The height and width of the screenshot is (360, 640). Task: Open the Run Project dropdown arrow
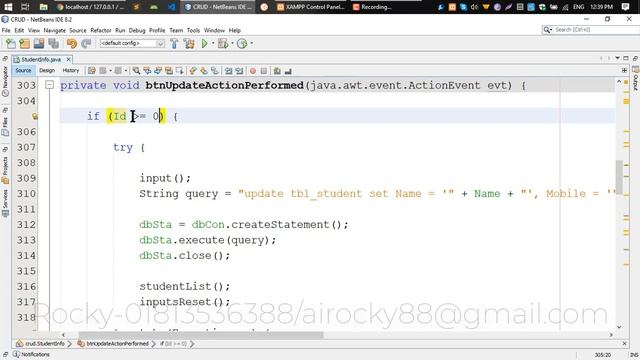click(x=213, y=43)
